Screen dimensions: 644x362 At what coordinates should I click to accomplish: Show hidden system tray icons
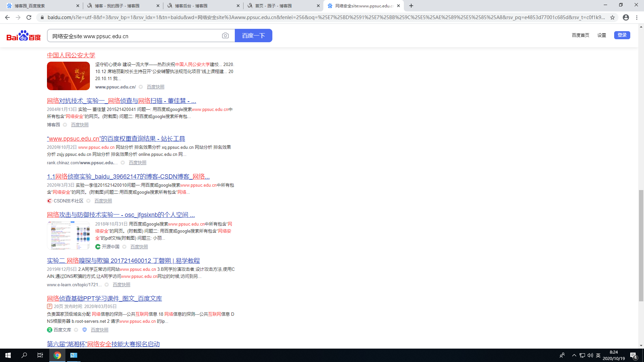point(574,355)
